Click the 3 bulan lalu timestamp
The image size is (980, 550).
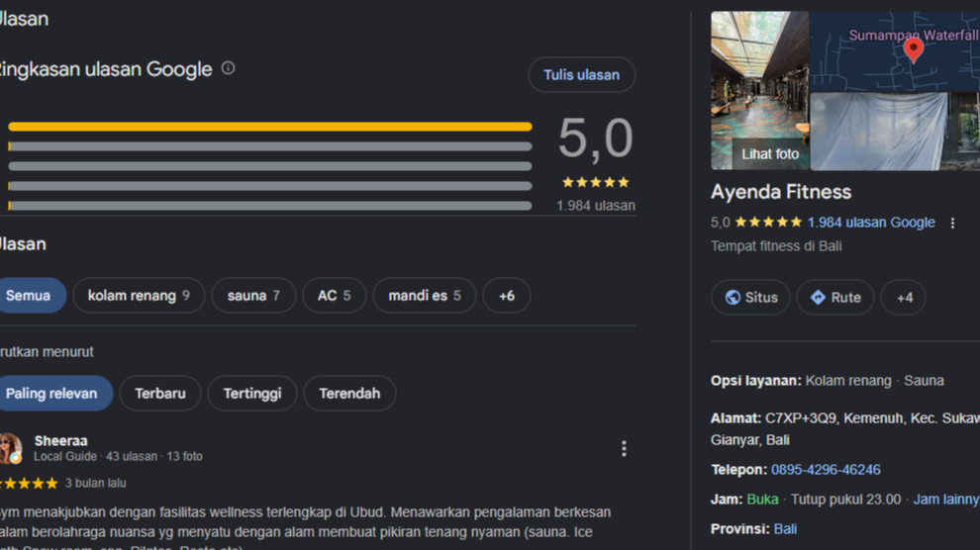tap(96, 483)
